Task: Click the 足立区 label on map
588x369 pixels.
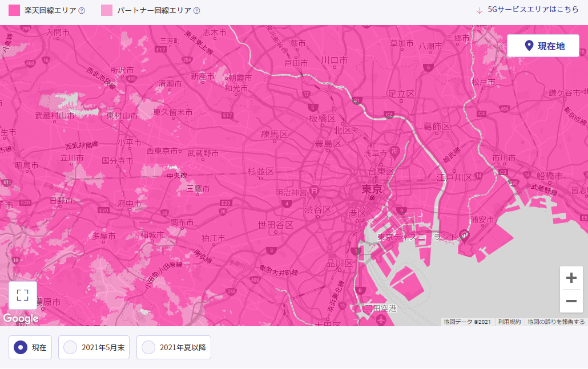Action: click(x=401, y=94)
